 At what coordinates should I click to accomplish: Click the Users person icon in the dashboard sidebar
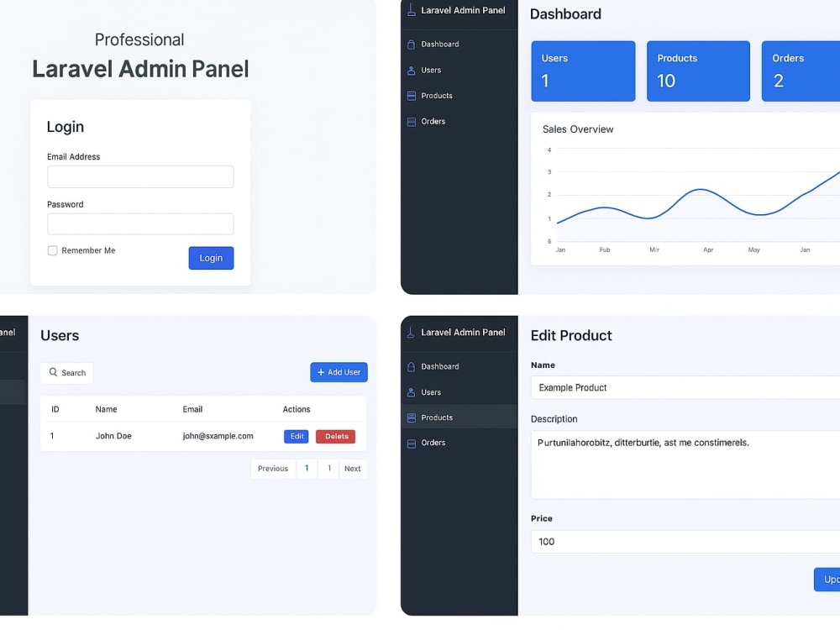click(x=411, y=69)
